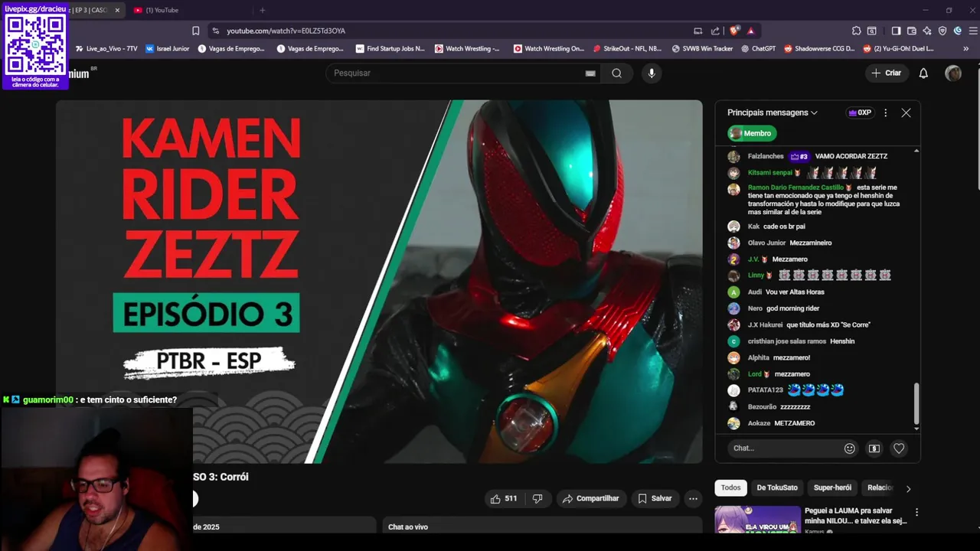Open browser extensions puzzle icon
Image resolution: width=980 pixels, height=551 pixels.
coord(856,31)
